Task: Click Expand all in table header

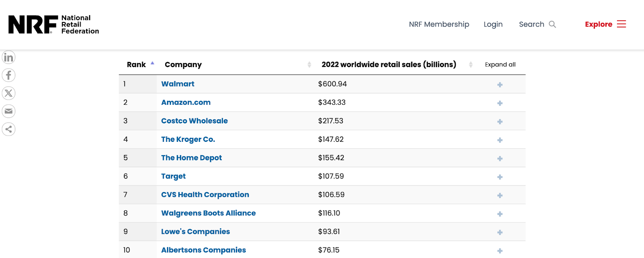Action: 500,65
